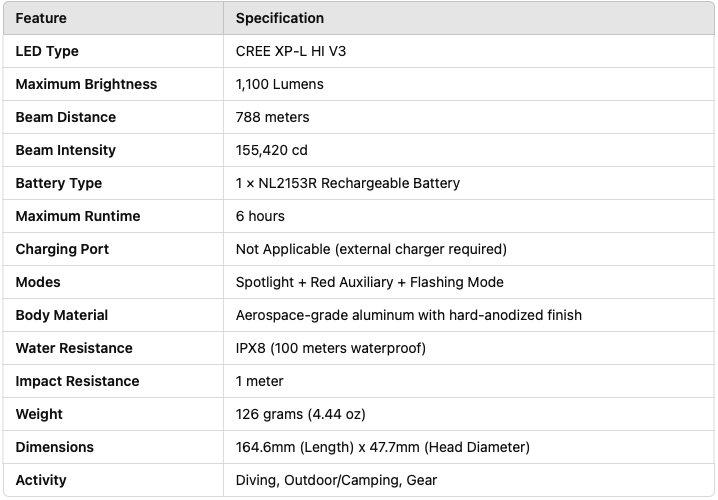Select the Feature column header
Image resolution: width=718 pixels, height=500 pixels.
coord(41,18)
